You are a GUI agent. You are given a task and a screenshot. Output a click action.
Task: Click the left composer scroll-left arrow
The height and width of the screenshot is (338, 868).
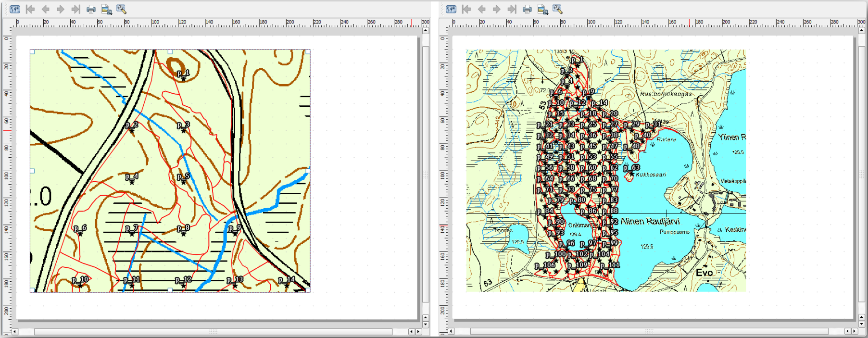(x=15, y=331)
